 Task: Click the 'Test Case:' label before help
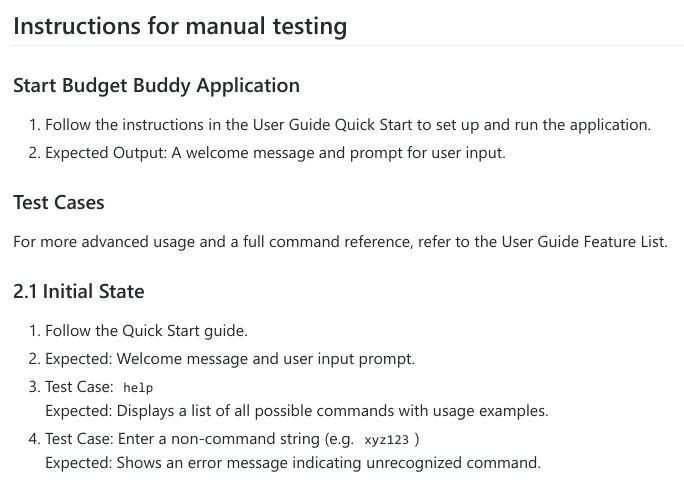(x=79, y=387)
